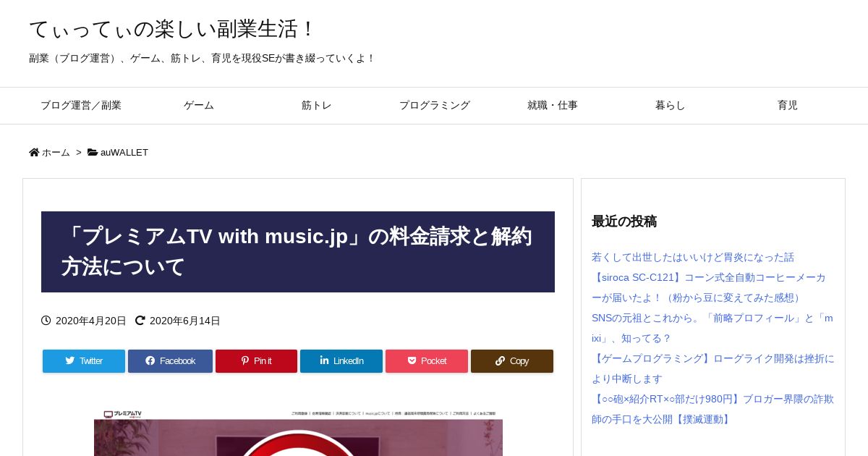
Task: Click the article title about プレミアムTV with music.jp
Action: click(x=298, y=252)
